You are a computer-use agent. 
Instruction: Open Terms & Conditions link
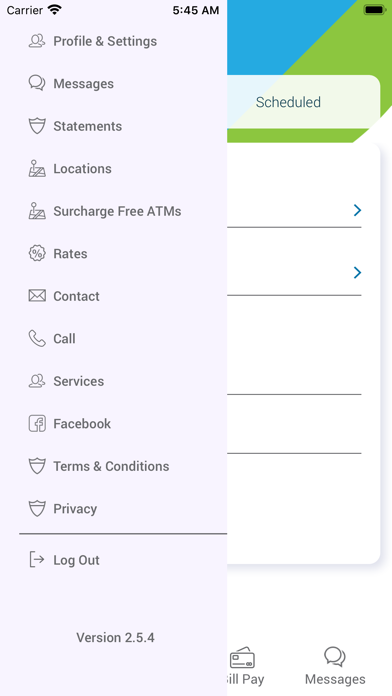[x=113, y=466]
